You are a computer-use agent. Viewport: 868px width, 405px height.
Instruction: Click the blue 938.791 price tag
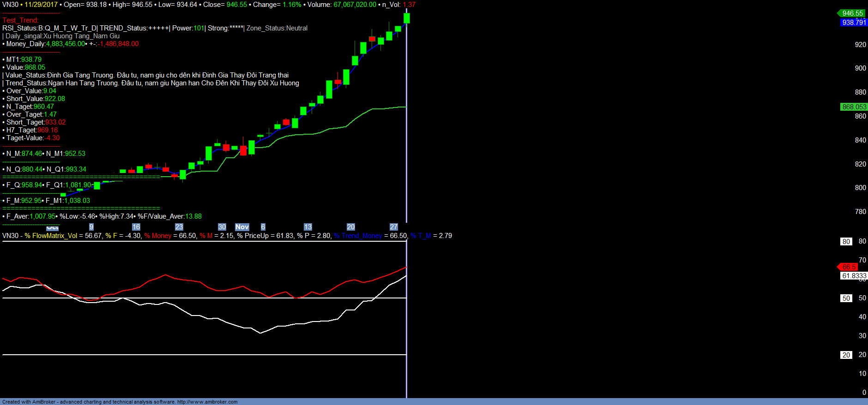854,22
